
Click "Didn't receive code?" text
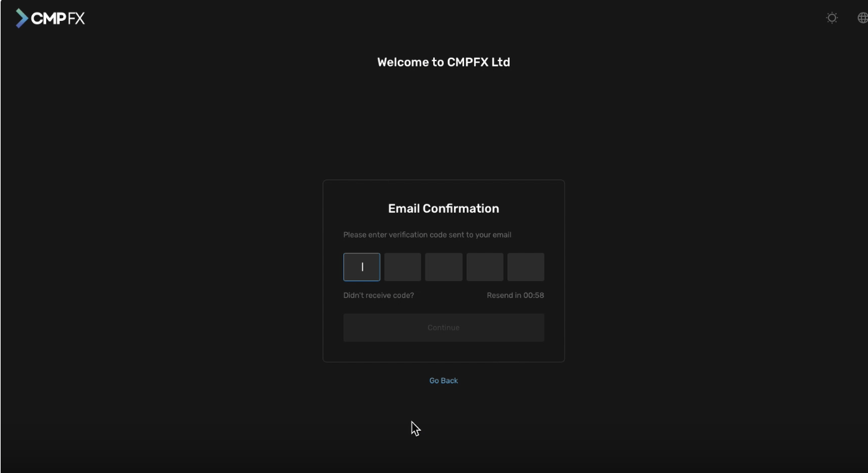pyautogui.click(x=378, y=295)
